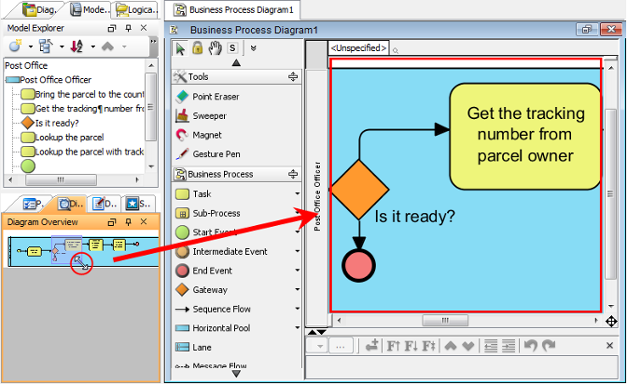Open the End Event dropdown arrow
This screenshot has width=627, height=384.
(x=298, y=270)
